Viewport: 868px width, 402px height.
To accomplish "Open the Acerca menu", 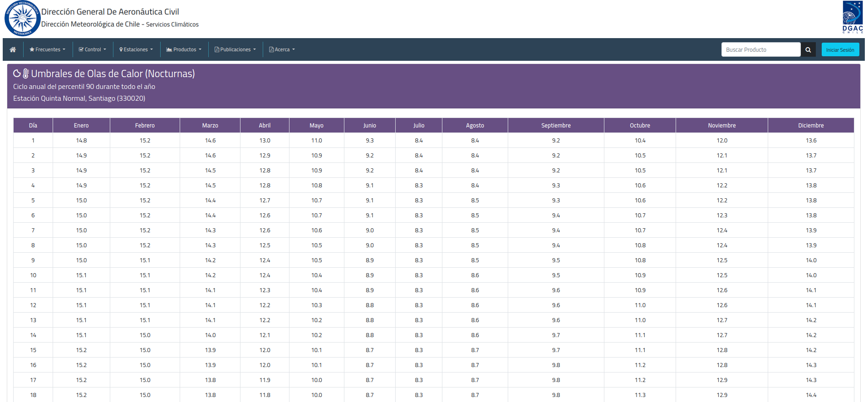I will coord(282,49).
